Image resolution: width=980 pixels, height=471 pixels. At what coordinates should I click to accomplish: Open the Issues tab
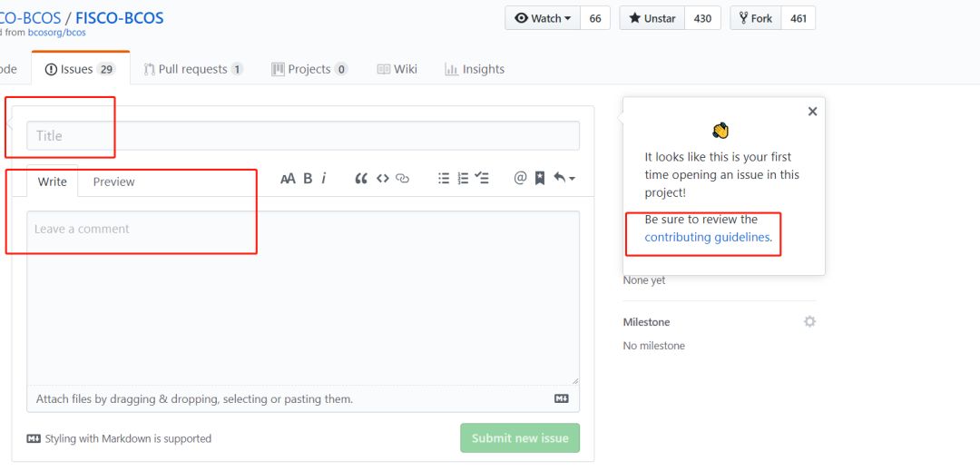pos(81,69)
